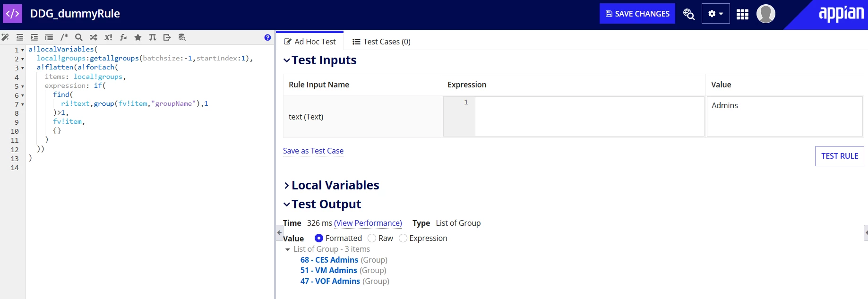Collapse the editor pane with left arrow handle

click(x=279, y=232)
